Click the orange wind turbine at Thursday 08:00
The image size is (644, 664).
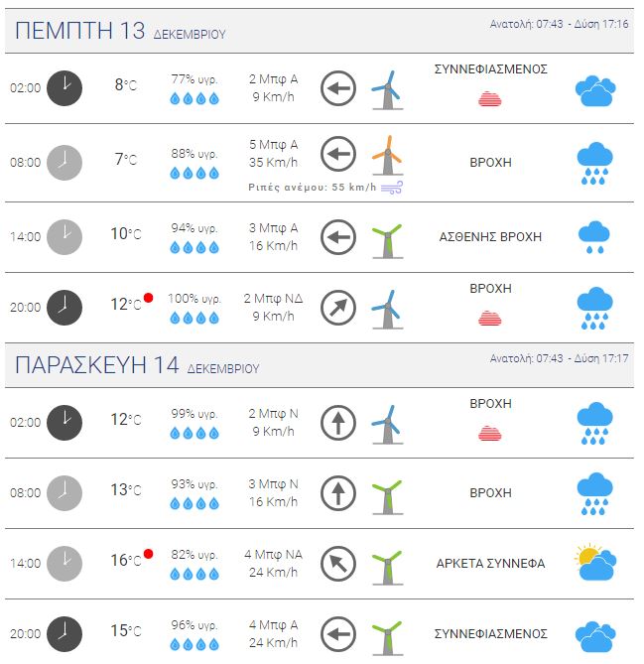387,156
